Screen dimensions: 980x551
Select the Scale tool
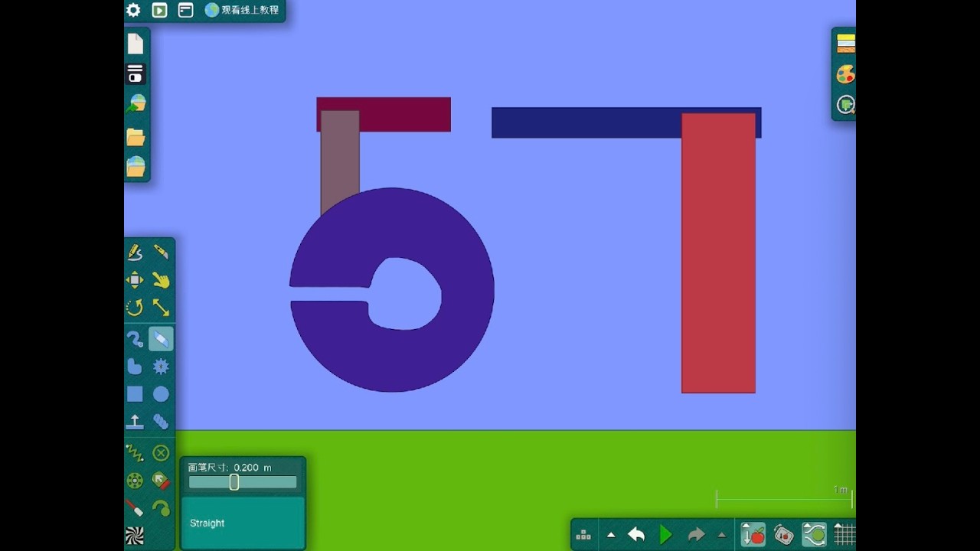[161, 308]
